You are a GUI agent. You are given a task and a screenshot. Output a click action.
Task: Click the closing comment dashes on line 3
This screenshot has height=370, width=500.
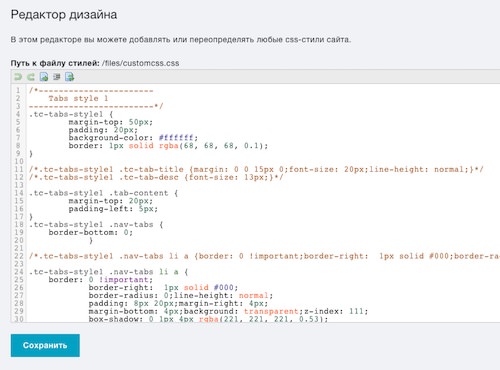pos(96,106)
